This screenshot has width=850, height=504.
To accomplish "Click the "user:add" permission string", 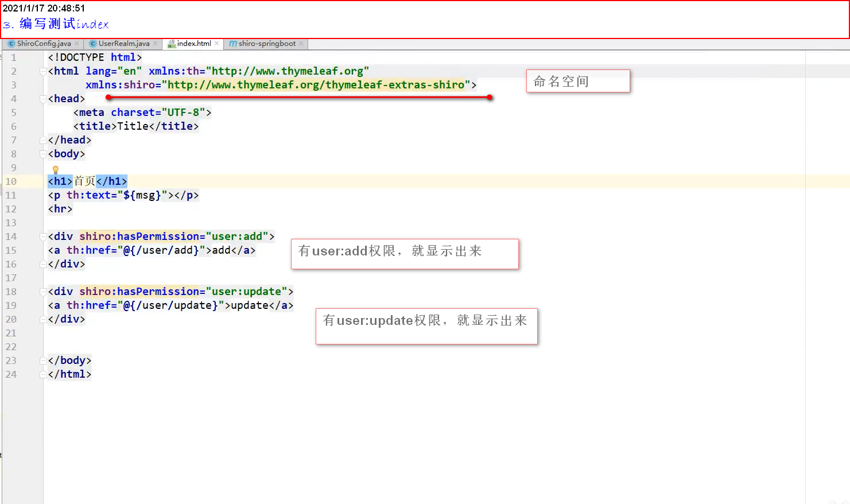I will pos(237,237).
